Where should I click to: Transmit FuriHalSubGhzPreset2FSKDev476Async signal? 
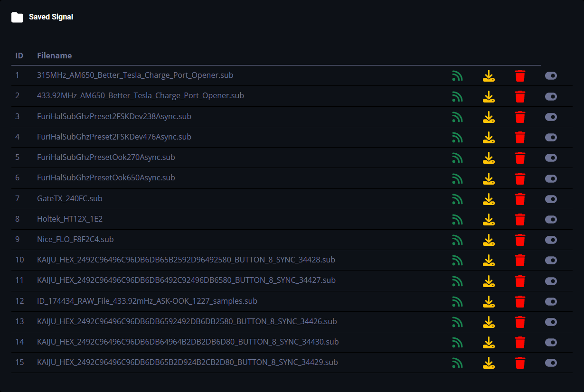click(457, 137)
